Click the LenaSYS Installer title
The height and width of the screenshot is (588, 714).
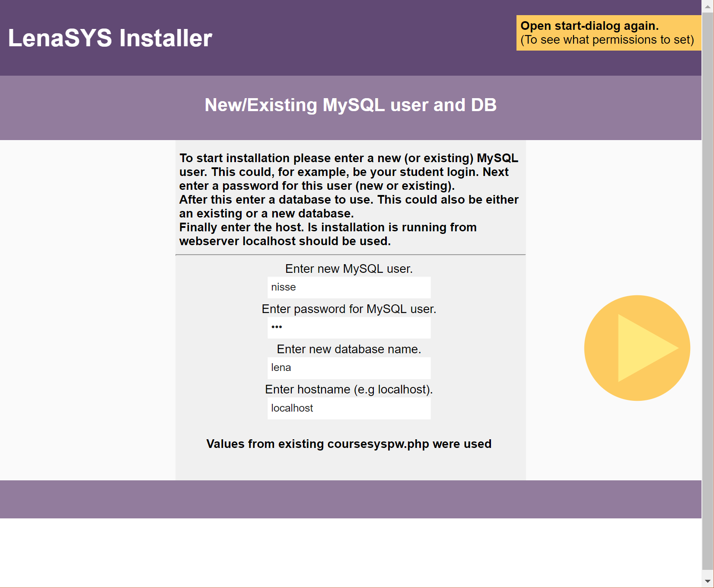coord(110,38)
